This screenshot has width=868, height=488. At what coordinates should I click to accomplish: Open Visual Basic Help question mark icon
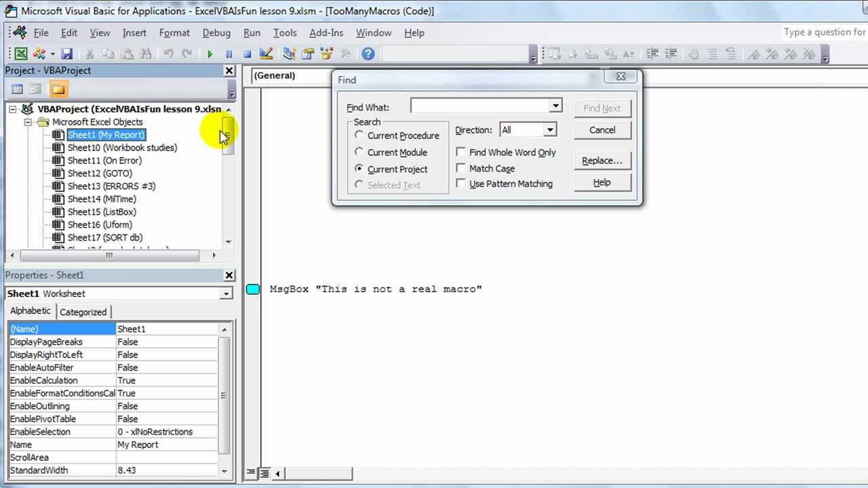368,54
